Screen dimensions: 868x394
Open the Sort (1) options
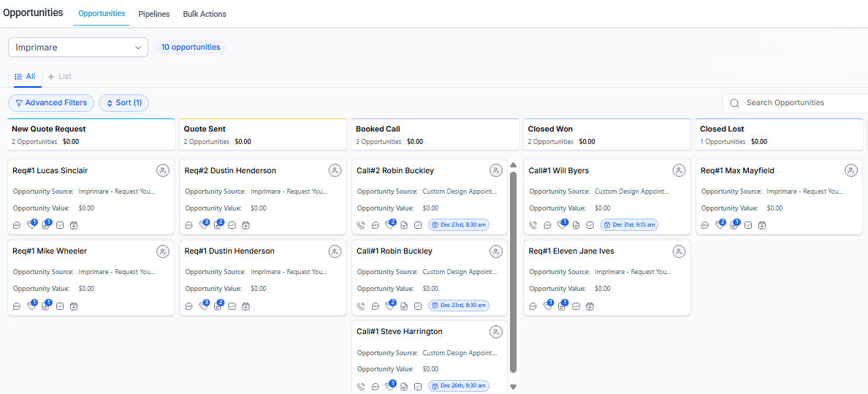123,103
